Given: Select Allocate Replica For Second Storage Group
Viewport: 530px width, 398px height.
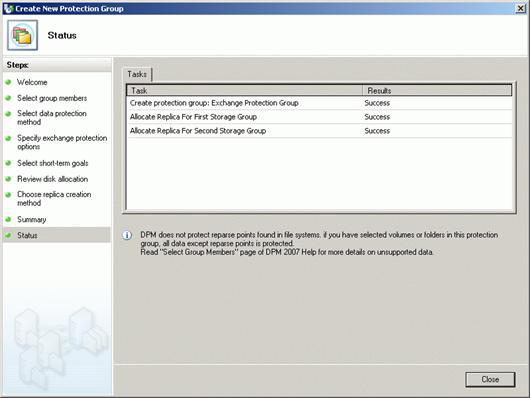Looking at the screenshot, I should point(319,131).
